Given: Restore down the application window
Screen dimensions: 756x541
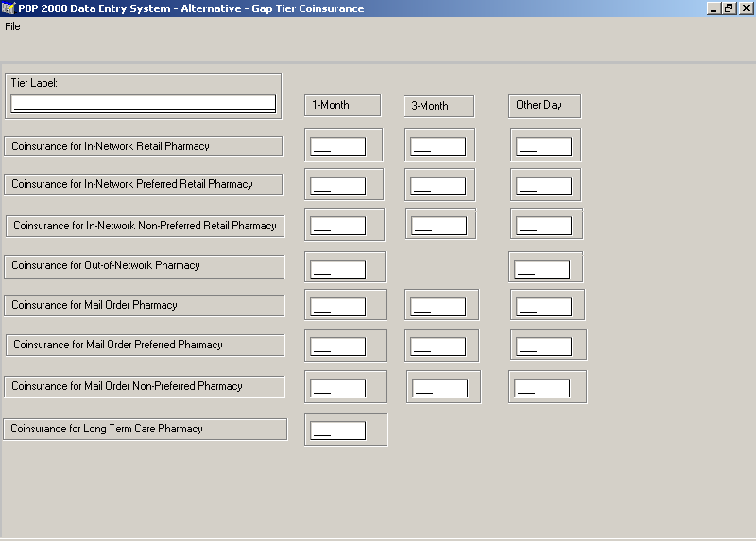Looking at the screenshot, I should click(729, 8).
